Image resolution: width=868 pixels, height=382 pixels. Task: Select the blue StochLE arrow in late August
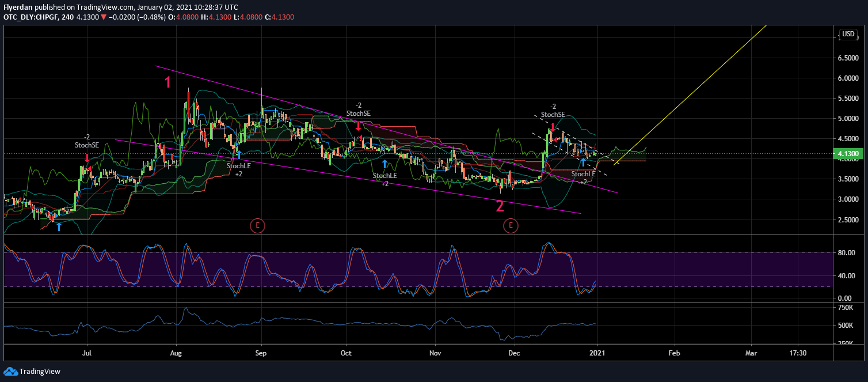pos(238,154)
